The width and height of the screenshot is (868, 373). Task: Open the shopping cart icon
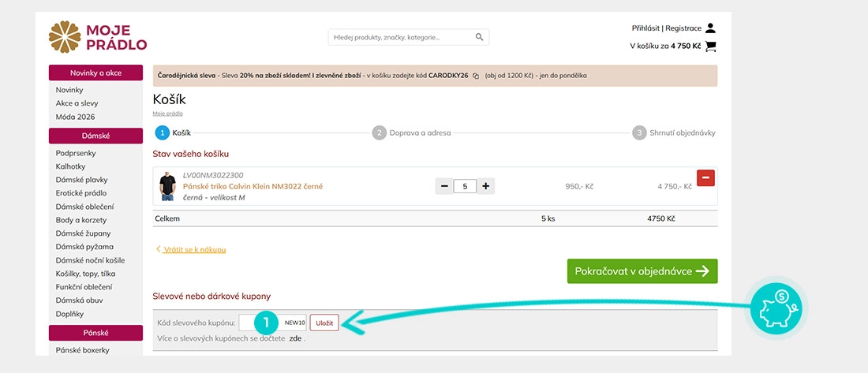click(x=711, y=47)
